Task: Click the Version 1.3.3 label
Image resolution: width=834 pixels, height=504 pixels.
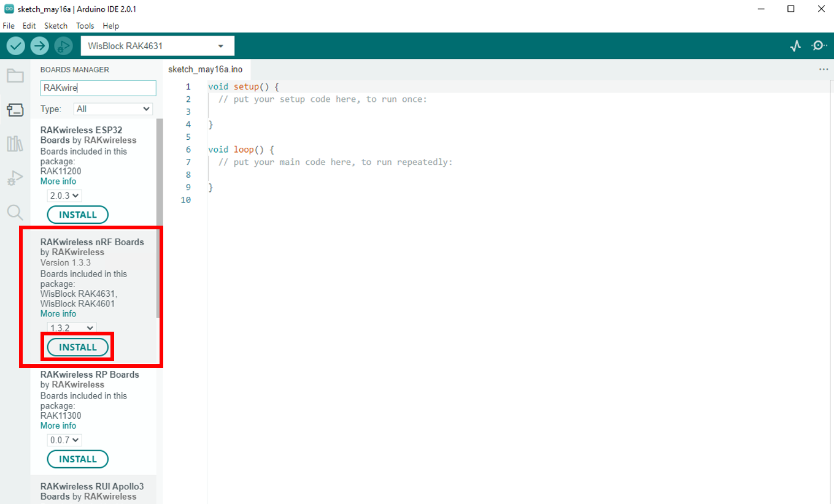Action: pos(66,262)
